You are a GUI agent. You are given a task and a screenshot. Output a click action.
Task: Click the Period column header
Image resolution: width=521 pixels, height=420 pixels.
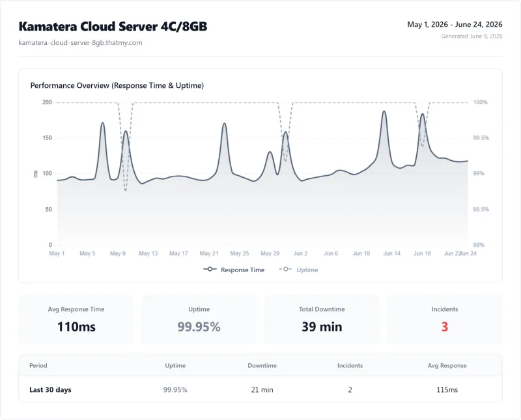(x=38, y=365)
